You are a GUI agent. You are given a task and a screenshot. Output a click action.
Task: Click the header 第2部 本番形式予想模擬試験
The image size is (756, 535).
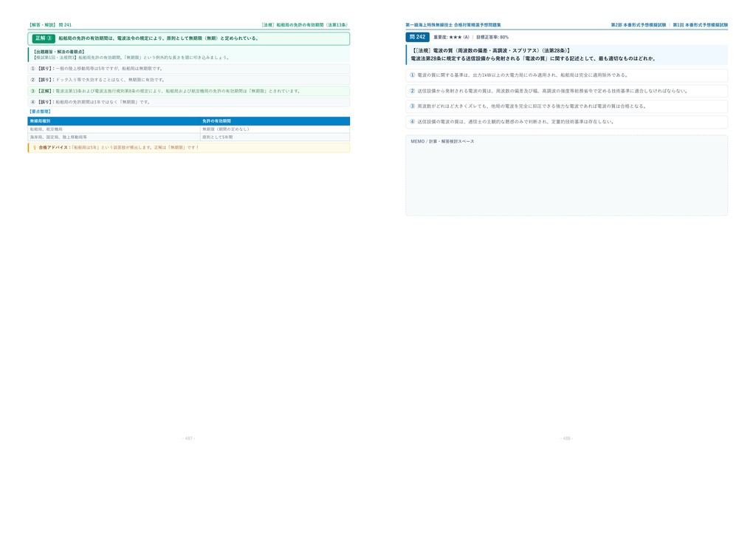[x=639, y=25]
